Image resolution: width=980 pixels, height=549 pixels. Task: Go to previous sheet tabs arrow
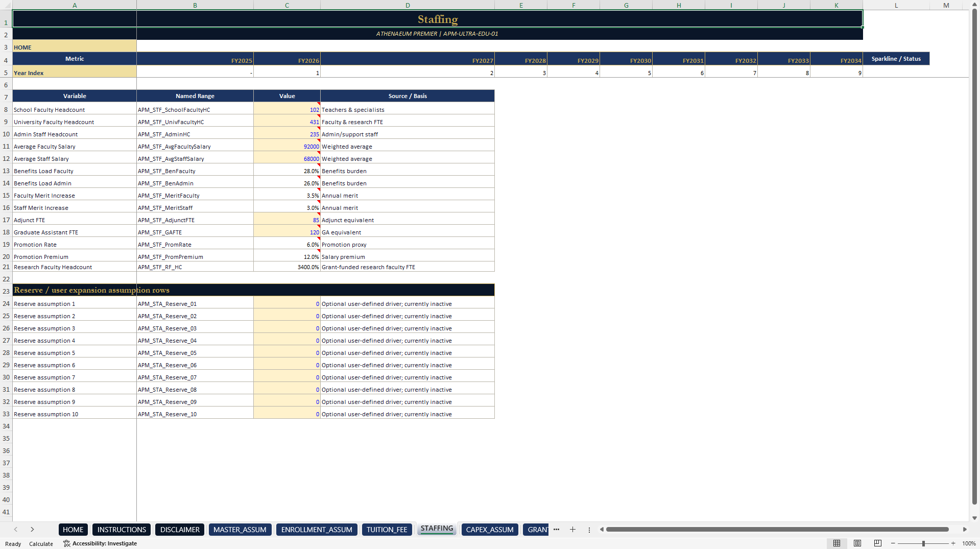tap(16, 530)
